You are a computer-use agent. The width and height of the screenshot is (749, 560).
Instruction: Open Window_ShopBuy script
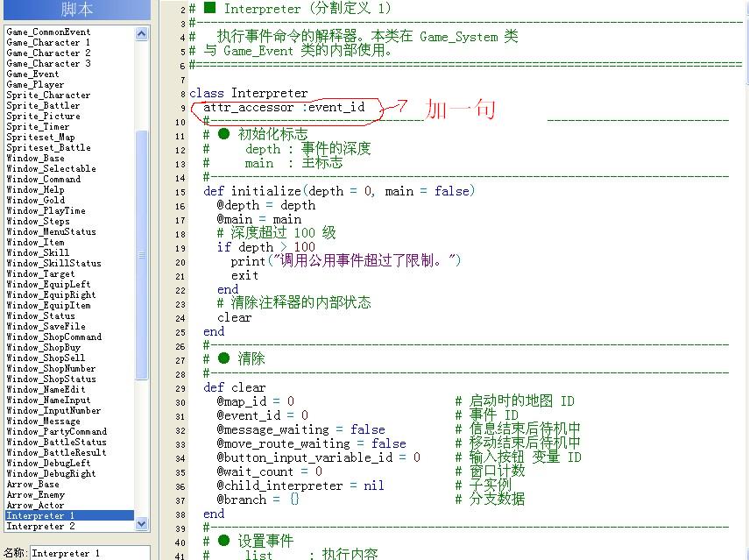point(44,347)
